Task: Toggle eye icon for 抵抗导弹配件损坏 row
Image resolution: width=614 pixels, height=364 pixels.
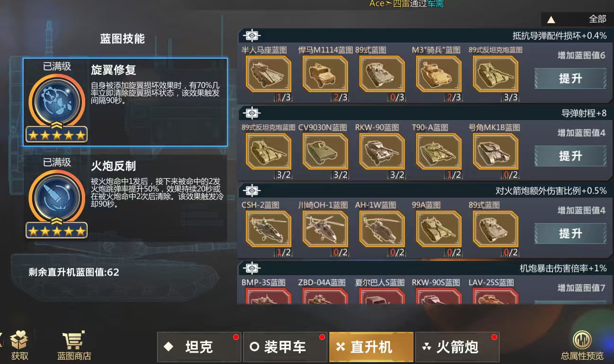Action: click(x=252, y=35)
